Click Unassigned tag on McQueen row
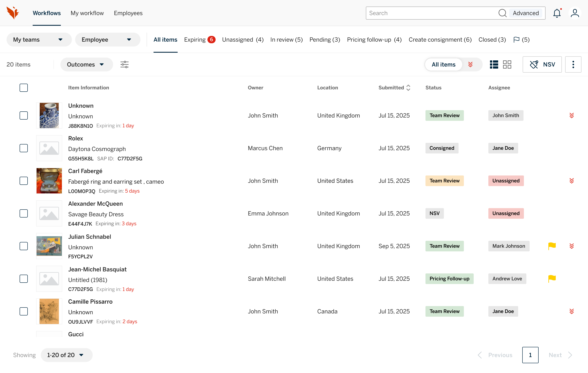The height and width of the screenshot is (373, 588). [x=506, y=213]
